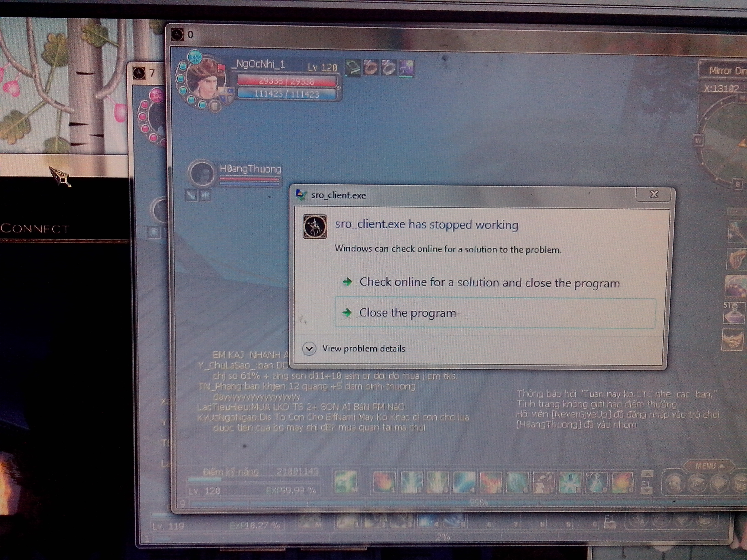This screenshot has width=747, height=560.
Task: Click the purple buff icon beside rings
Action: coord(406,68)
